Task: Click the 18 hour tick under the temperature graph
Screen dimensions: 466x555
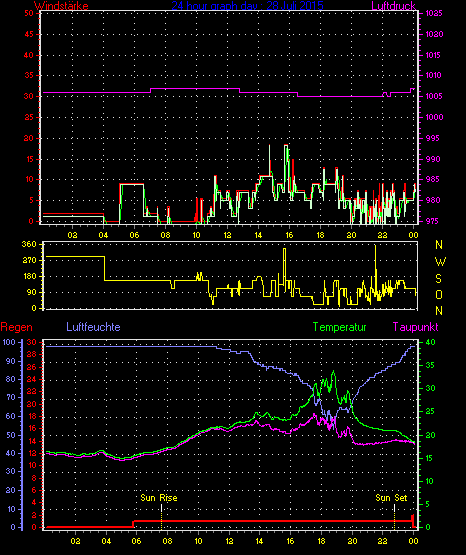Action: click(x=321, y=541)
